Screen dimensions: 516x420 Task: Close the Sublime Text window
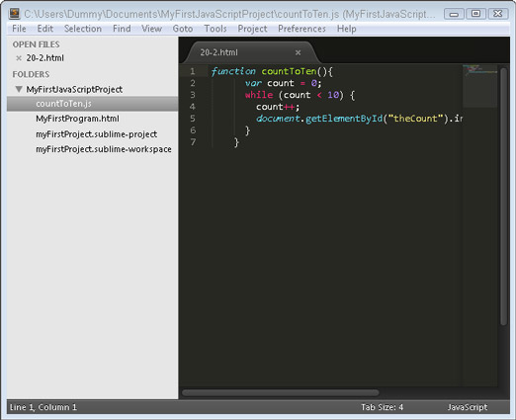tap(497, 14)
